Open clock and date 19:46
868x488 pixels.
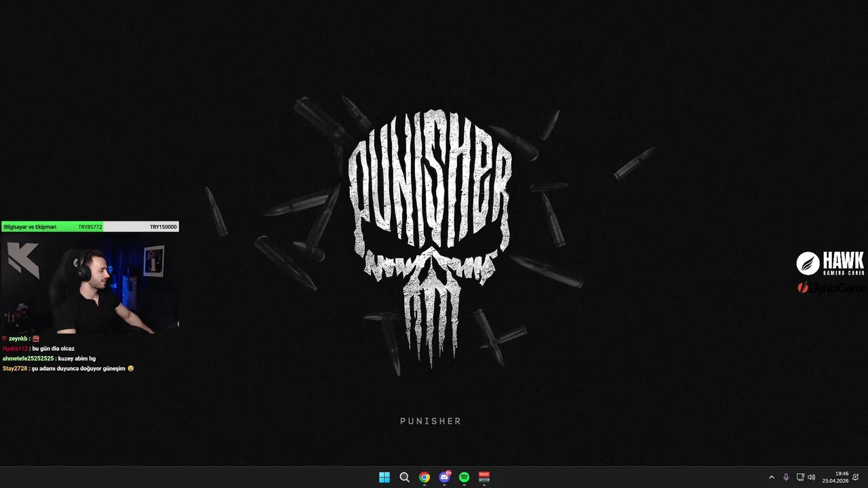pyautogui.click(x=835, y=477)
